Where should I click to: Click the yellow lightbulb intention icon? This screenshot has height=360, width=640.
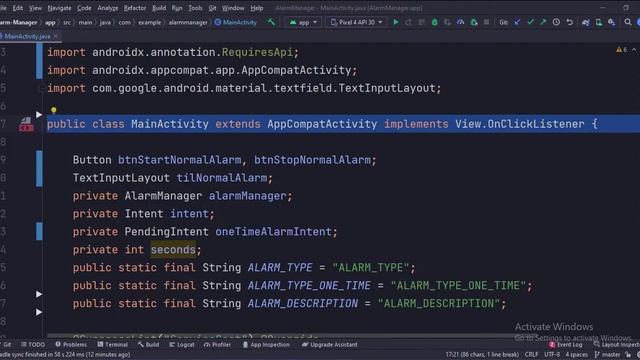coord(53,110)
